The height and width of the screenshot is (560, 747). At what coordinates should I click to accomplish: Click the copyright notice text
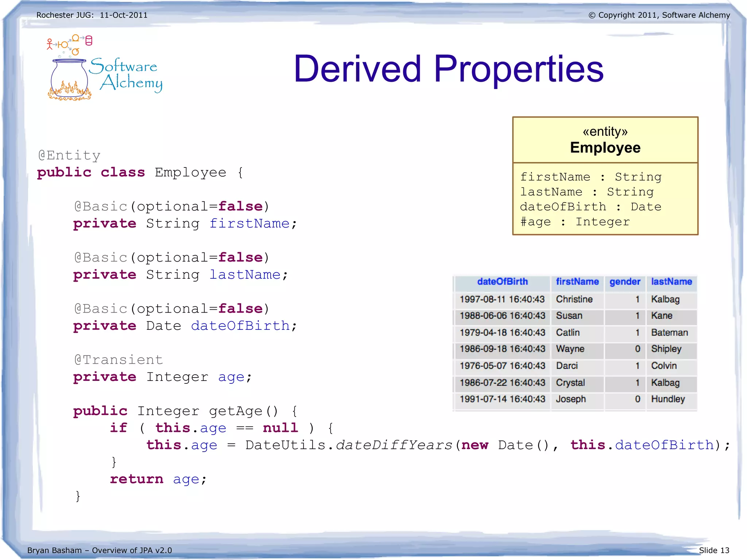click(x=659, y=15)
